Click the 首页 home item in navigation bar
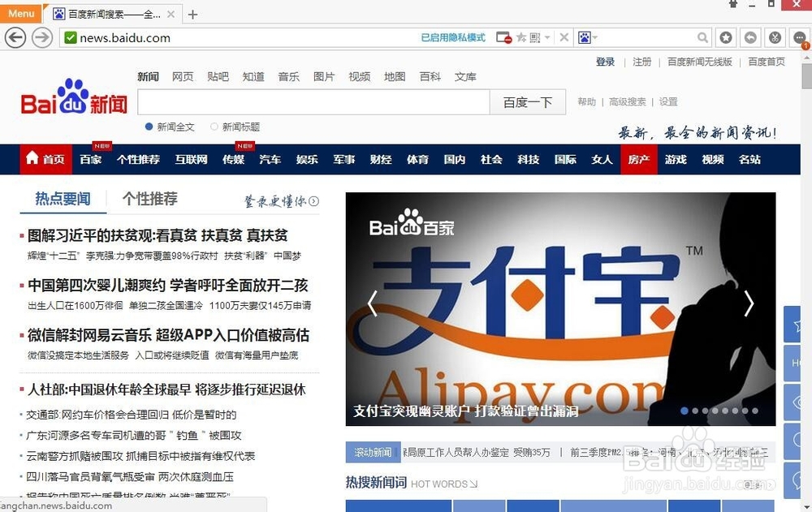 click(45, 159)
